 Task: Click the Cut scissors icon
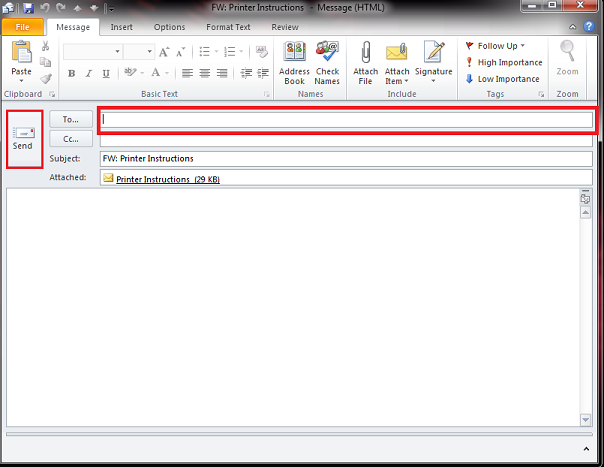pyautogui.click(x=45, y=46)
